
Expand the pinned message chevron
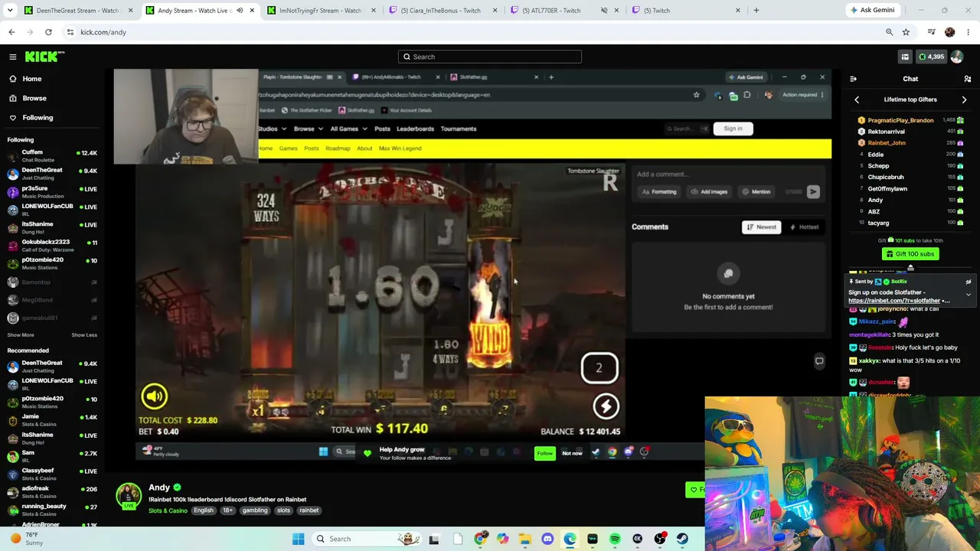click(969, 295)
